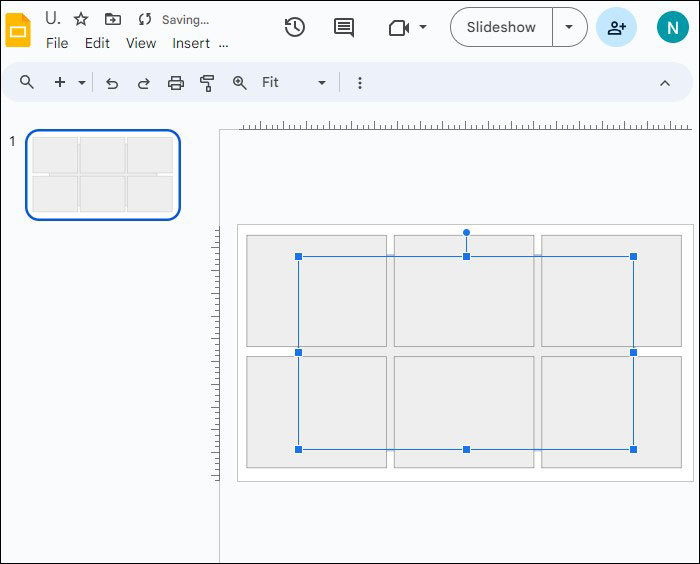Image resolution: width=700 pixels, height=564 pixels.
Task: Click the print icon
Action: pyautogui.click(x=175, y=83)
